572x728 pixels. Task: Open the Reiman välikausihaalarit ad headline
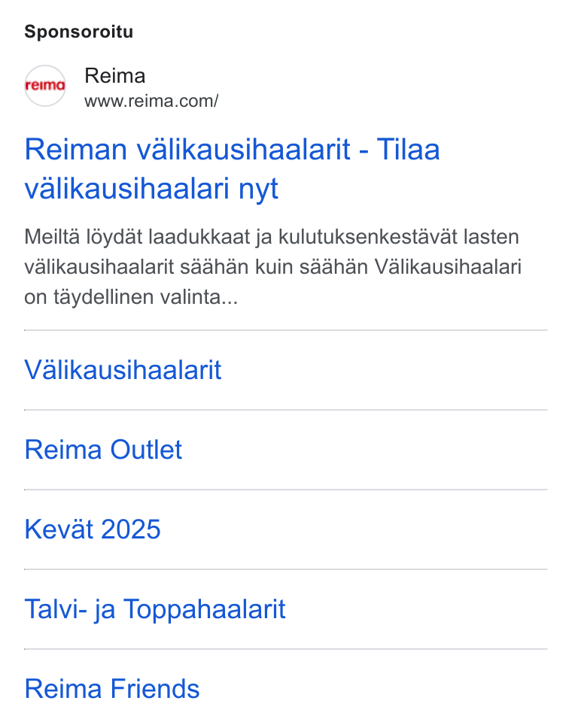coord(232,168)
